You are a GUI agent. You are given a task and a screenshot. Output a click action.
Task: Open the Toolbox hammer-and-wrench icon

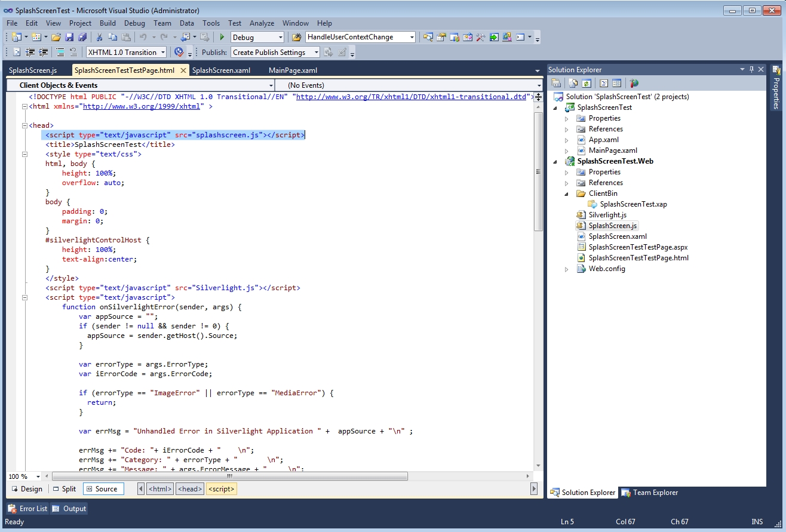pyautogui.click(x=481, y=37)
